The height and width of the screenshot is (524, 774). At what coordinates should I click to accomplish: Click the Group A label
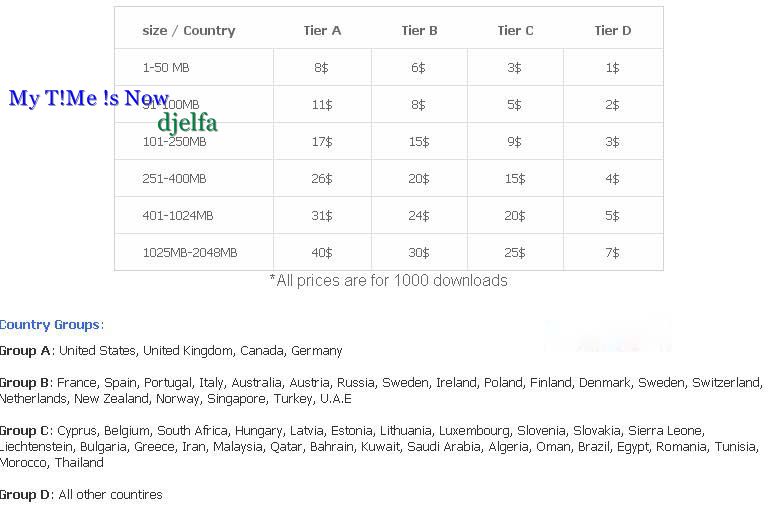(25, 351)
